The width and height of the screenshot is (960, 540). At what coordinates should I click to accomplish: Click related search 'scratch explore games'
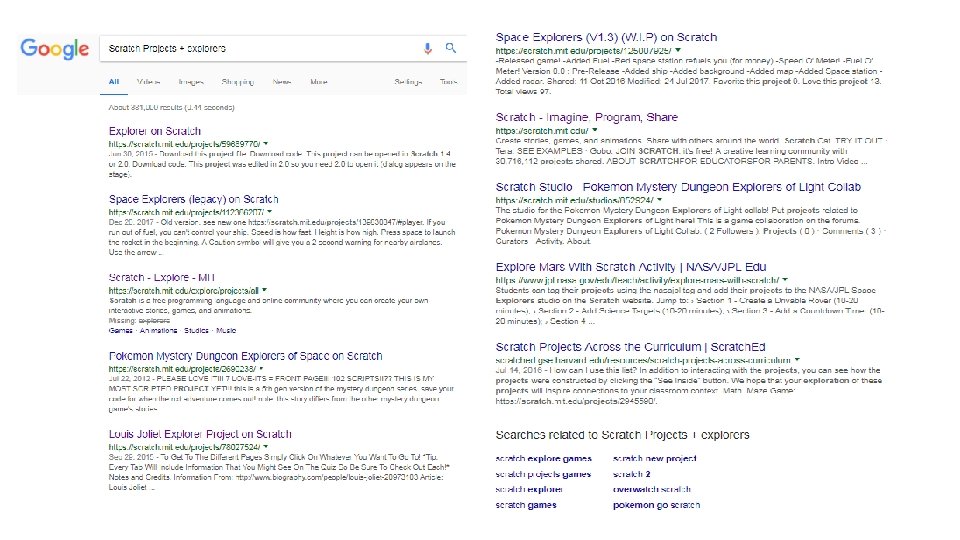coord(544,459)
